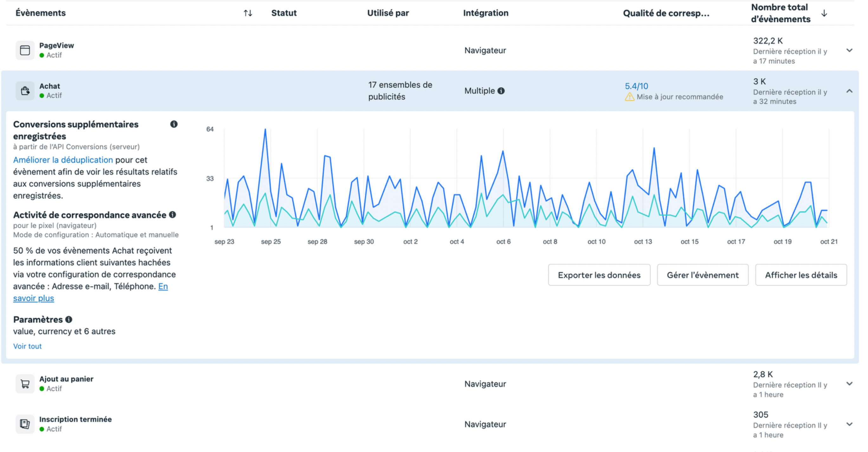Open info icon beside Conversions supplémentaires enregistrées
Screen dimensions: 868x452
coord(174,124)
